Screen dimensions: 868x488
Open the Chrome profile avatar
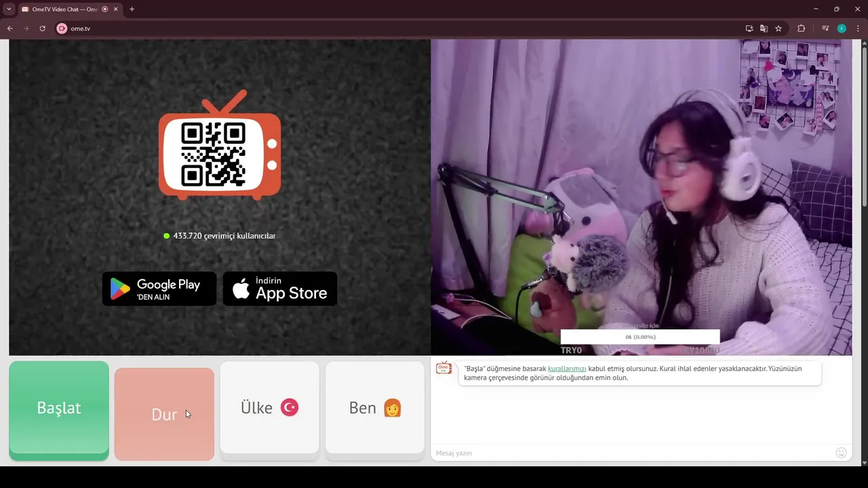[x=842, y=28]
